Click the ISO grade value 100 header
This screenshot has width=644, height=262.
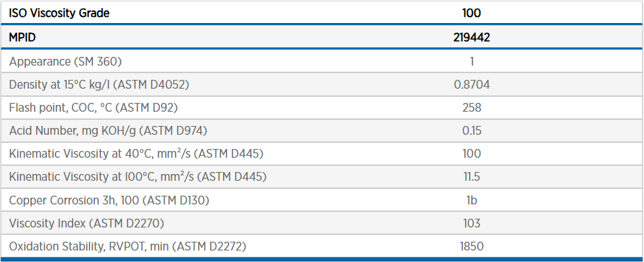(x=472, y=13)
